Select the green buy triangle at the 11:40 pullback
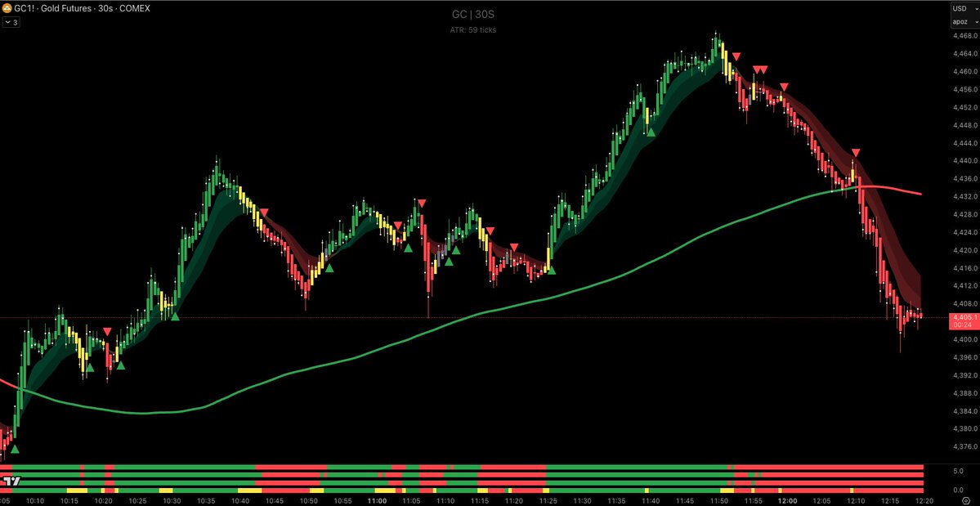Viewport: 980px width, 506px height. 651,132
